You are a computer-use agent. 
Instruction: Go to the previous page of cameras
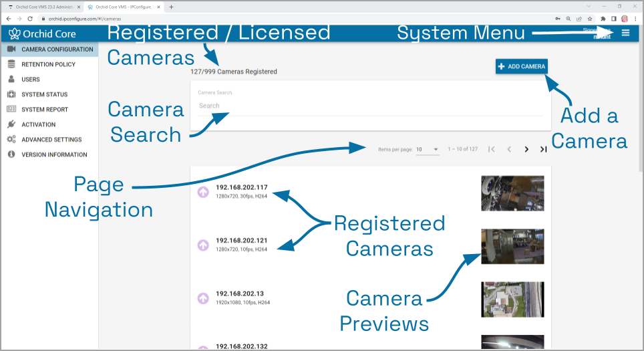(x=509, y=149)
